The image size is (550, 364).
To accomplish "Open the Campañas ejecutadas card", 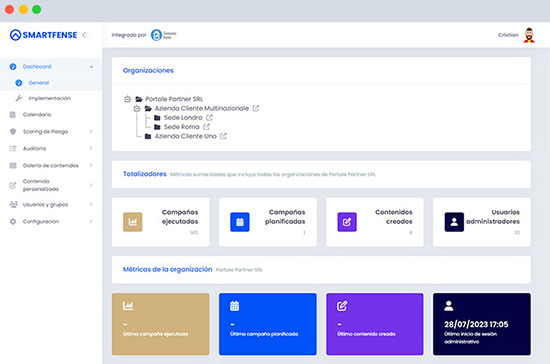I will point(161,222).
